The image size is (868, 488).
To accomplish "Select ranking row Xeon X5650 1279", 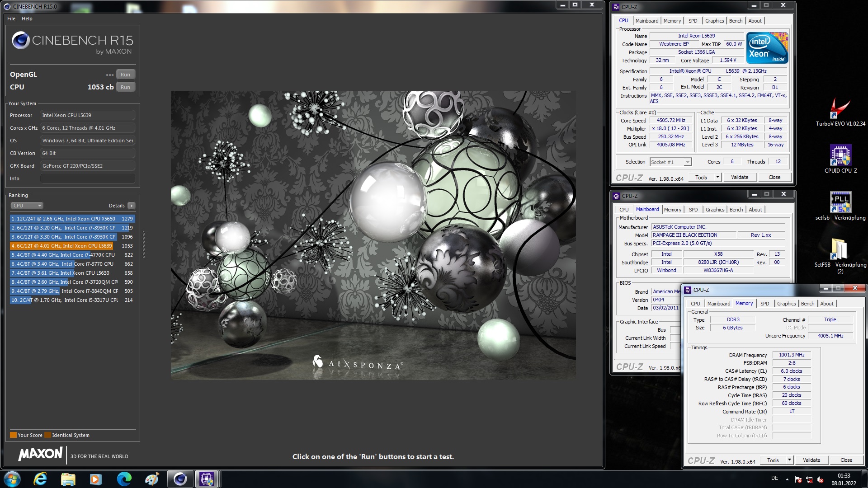I will [72, 219].
